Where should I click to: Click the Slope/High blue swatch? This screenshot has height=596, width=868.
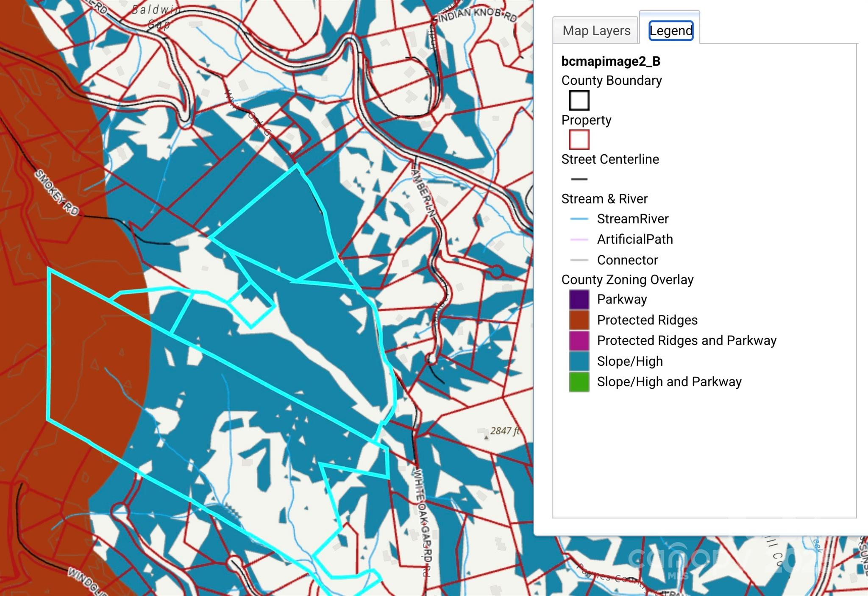(579, 361)
